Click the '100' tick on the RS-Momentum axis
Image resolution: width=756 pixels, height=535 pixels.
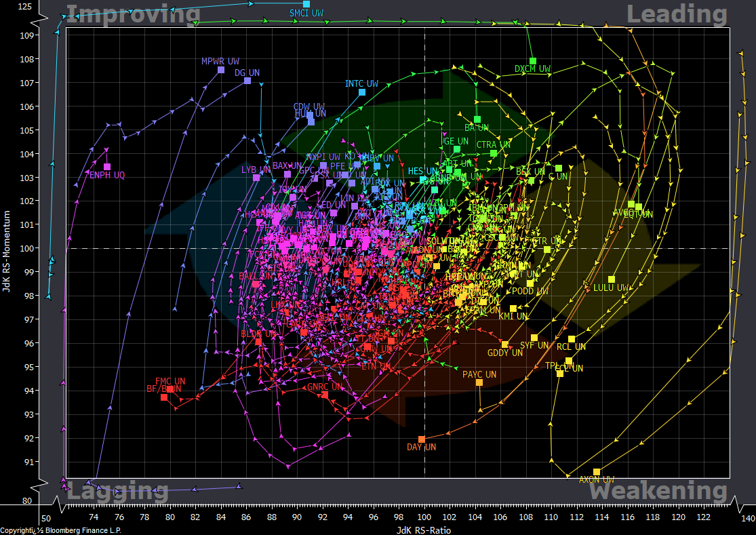26,248
